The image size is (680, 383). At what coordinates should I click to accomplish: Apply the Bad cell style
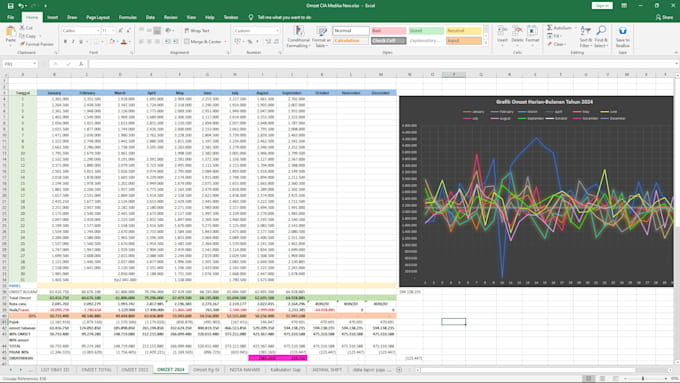click(389, 31)
